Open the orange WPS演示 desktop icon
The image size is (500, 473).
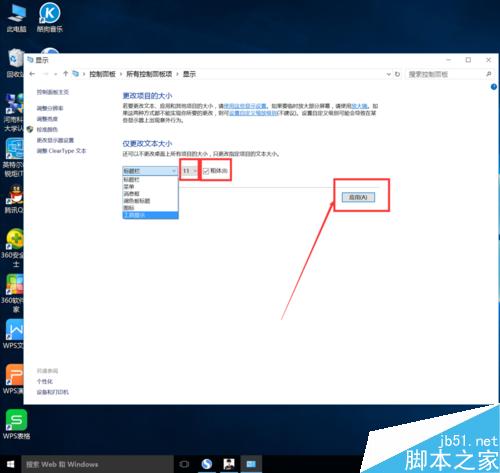pyautogui.click(x=13, y=379)
